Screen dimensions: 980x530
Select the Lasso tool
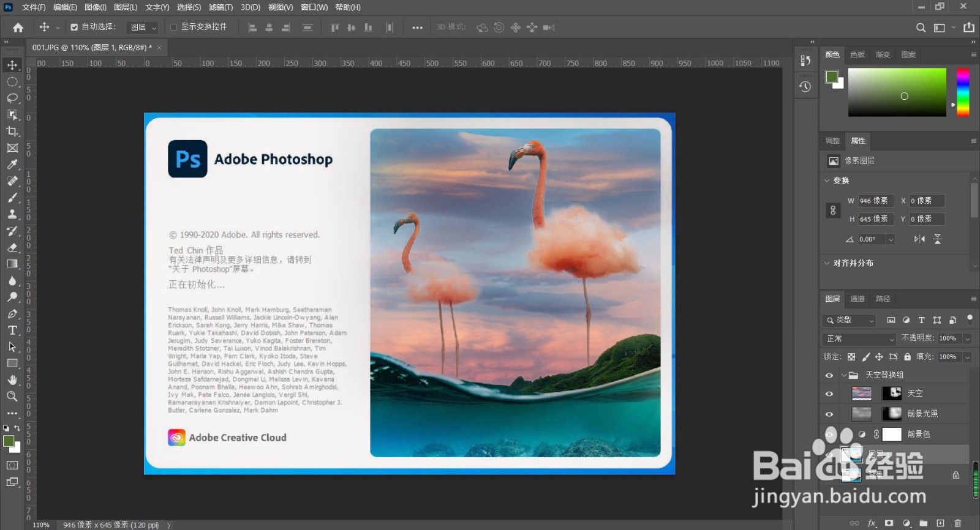pos(12,98)
